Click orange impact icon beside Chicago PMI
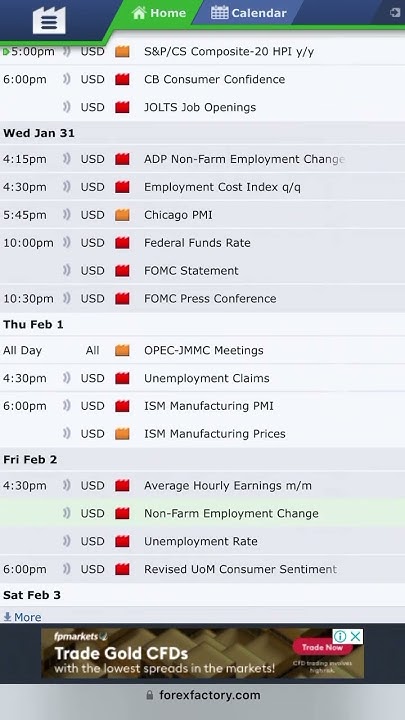The width and height of the screenshot is (405, 720). click(x=122, y=215)
